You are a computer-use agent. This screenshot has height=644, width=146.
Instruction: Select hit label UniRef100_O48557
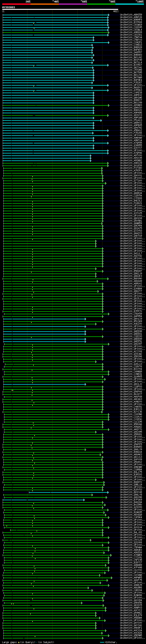pos(131,53)
